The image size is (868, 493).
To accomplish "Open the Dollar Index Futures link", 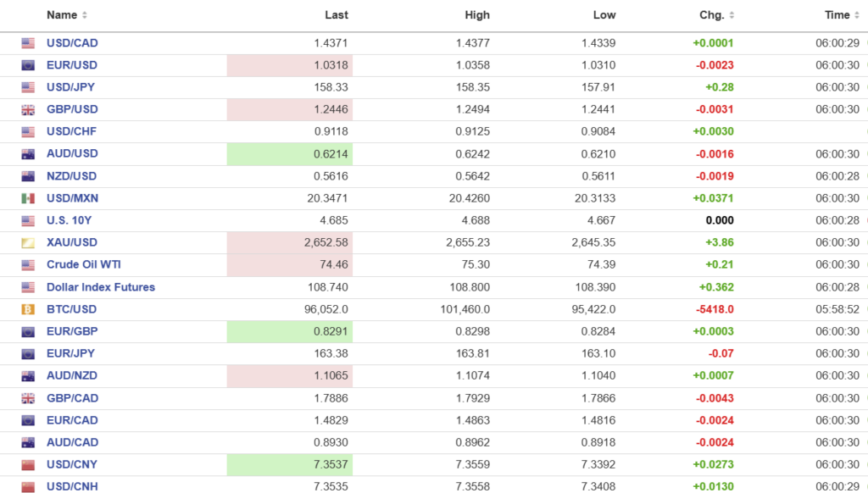I will pyautogui.click(x=100, y=287).
